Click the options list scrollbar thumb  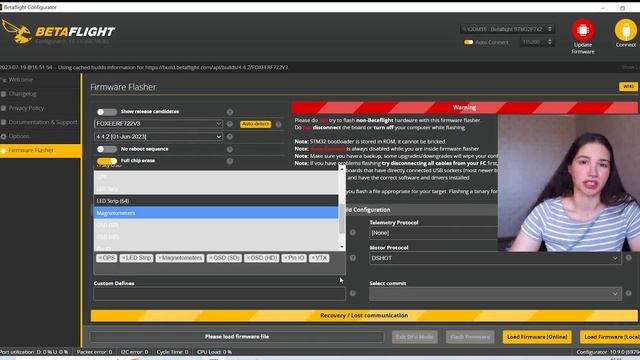pyautogui.click(x=342, y=219)
